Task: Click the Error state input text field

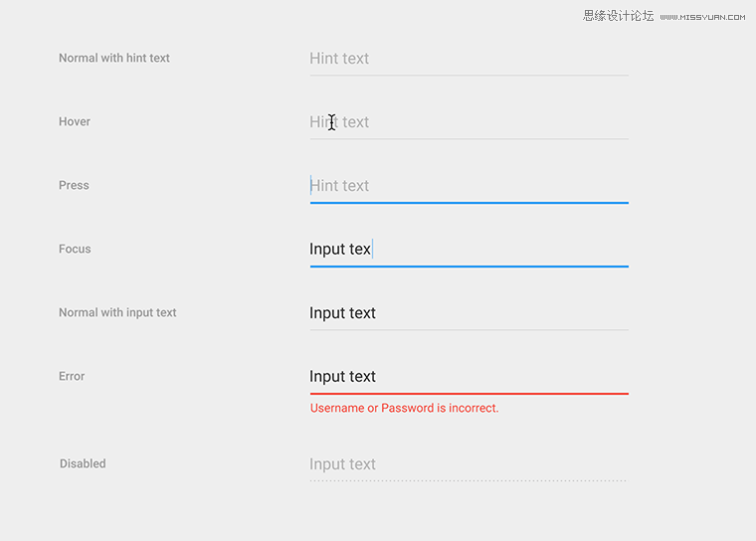Action: click(x=470, y=379)
